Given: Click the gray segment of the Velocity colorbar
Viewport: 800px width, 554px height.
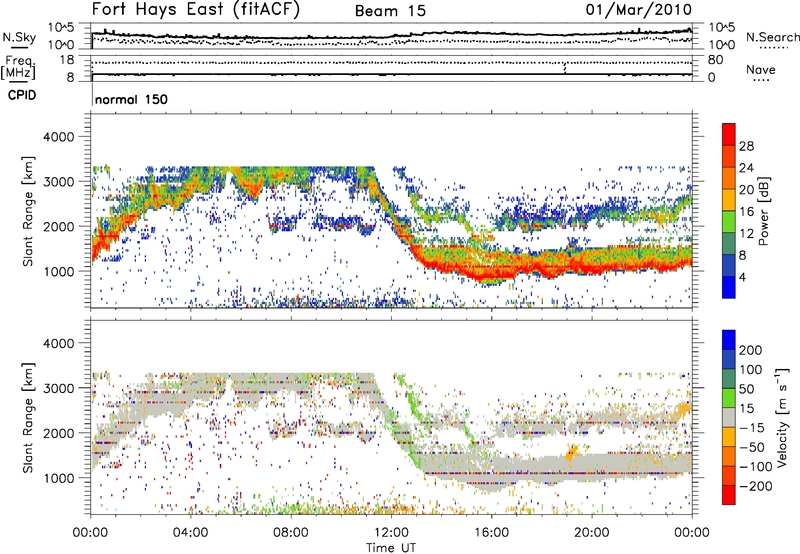Looking at the screenshot, I should pos(729,417).
